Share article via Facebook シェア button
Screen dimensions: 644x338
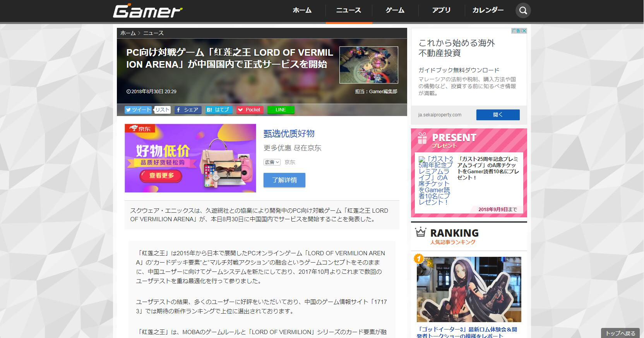(x=188, y=110)
